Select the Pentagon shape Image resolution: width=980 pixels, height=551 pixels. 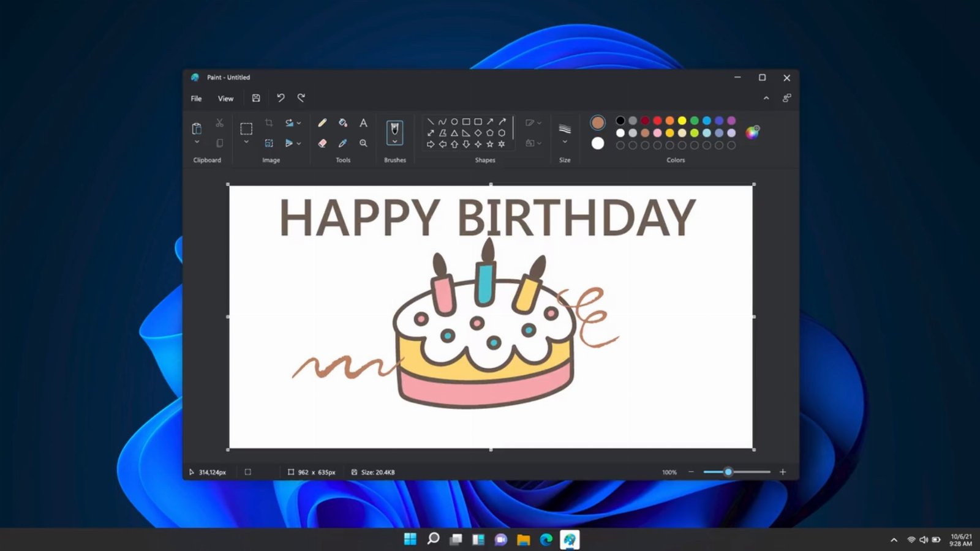point(490,133)
